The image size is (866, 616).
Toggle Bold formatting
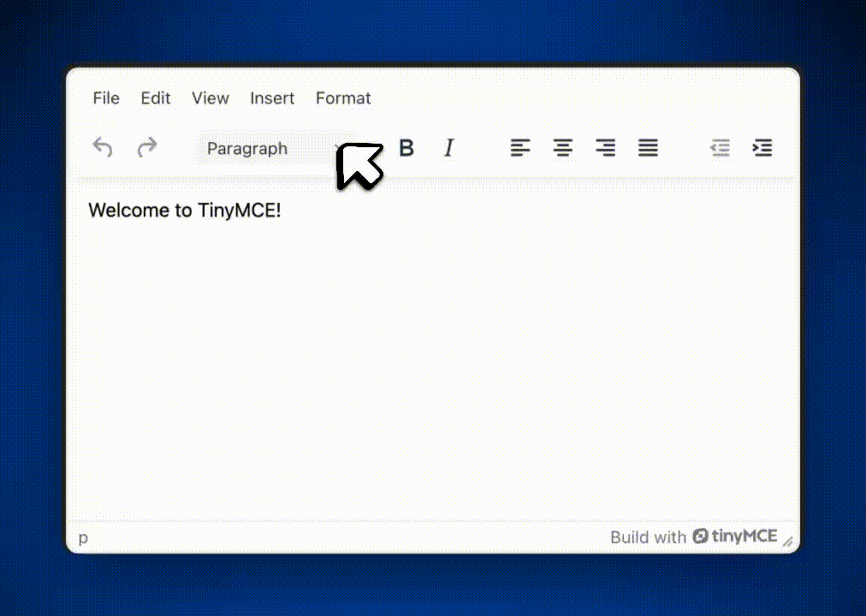[x=406, y=148]
